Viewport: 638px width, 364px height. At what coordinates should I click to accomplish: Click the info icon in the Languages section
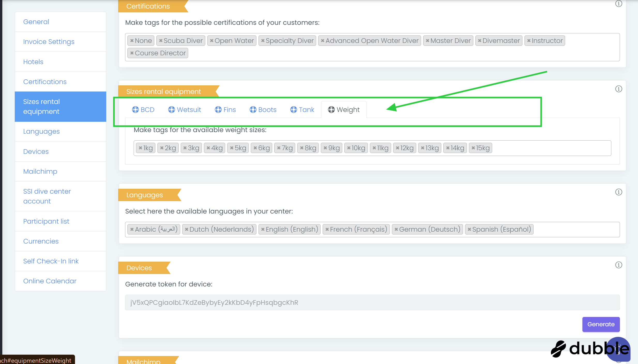point(618,192)
